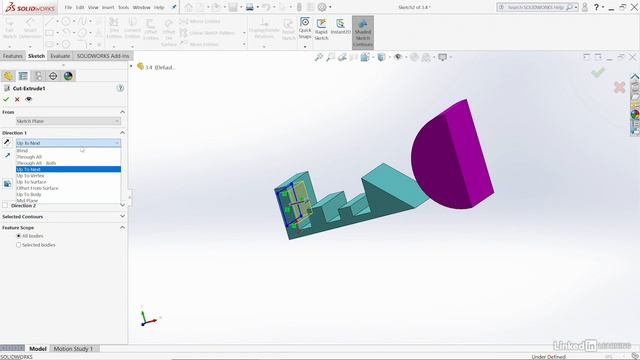This screenshot has width=640, height=360.
Task: Open the ConfigurationManager tab icon
Action: (x=38, y=76)
